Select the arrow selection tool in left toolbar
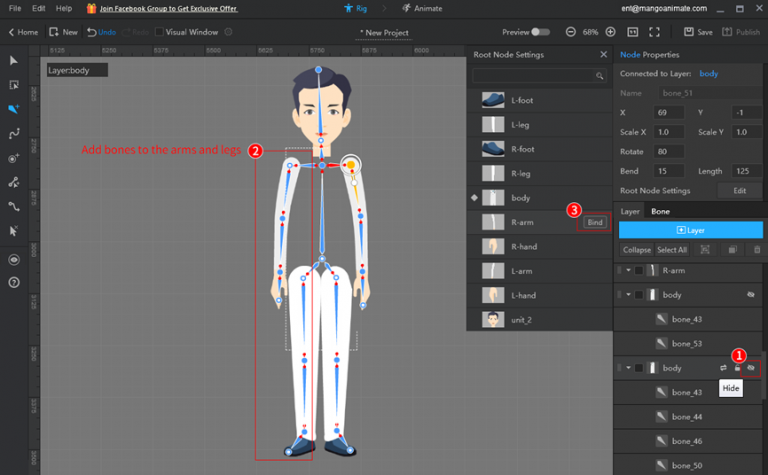Screen dimensions: 768x475 [14, 60]
